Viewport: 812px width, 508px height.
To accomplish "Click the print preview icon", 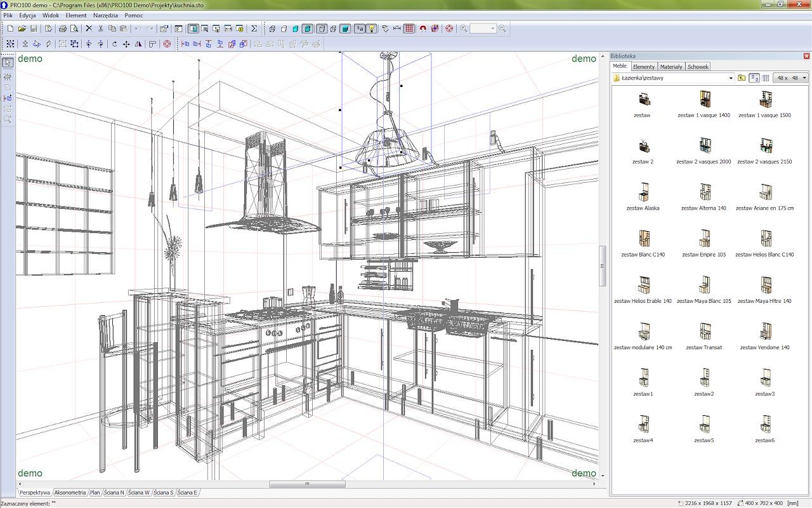I will click(x=74, y=29).
